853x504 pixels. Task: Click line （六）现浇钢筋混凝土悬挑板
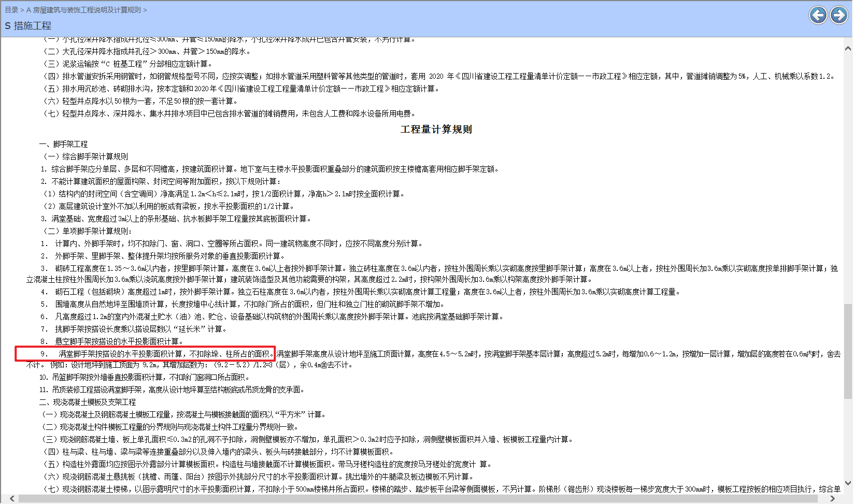point(258,477)
